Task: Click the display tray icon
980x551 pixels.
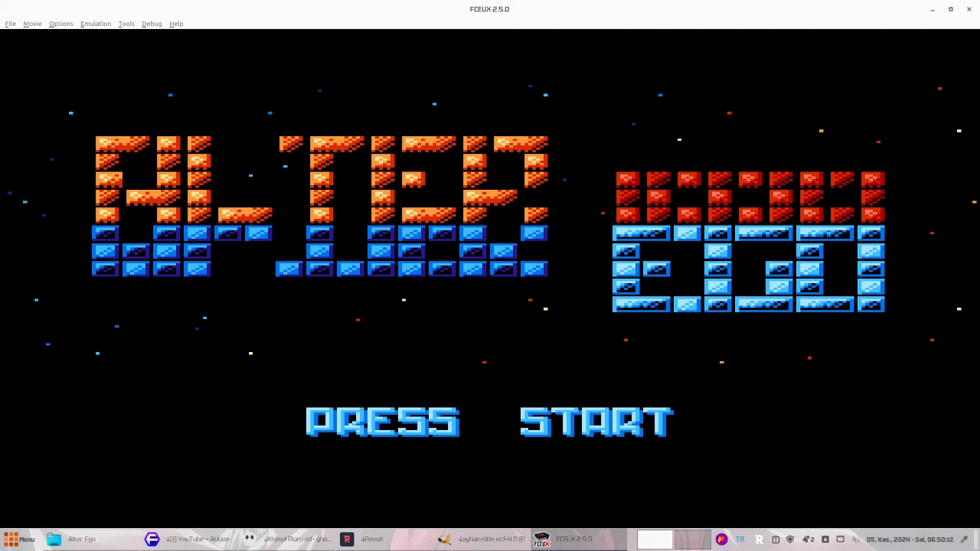Action: 840,540
